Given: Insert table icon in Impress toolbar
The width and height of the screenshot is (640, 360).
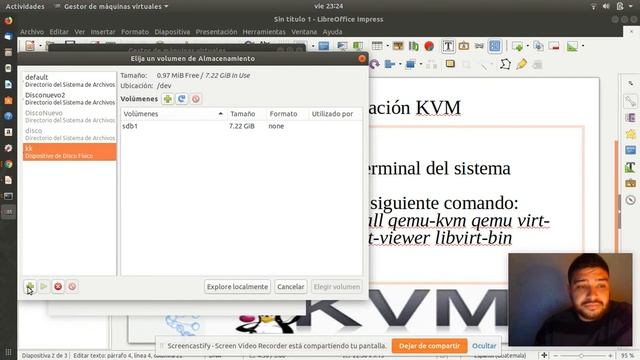Looking at the screenshot, I should click(377, 46).
